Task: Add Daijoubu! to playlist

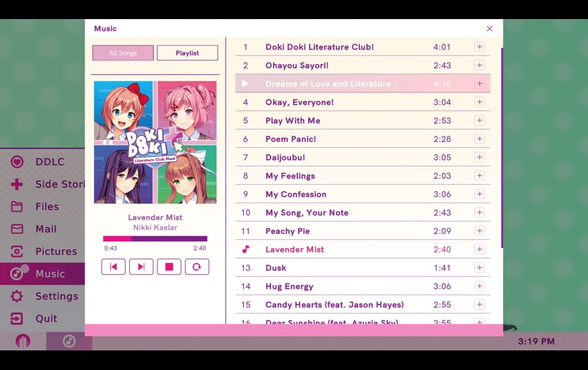Action: pos(479,157)
